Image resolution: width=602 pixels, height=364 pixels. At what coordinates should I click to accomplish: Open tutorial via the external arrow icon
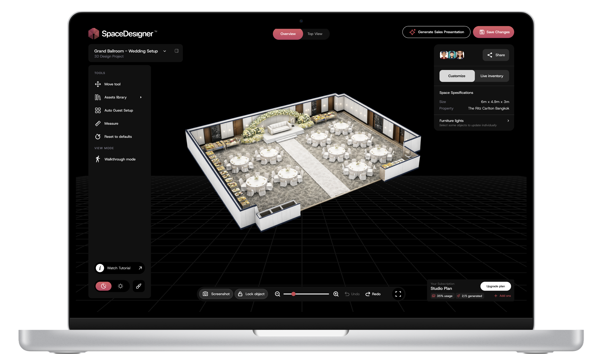click(x=140, y=268)
